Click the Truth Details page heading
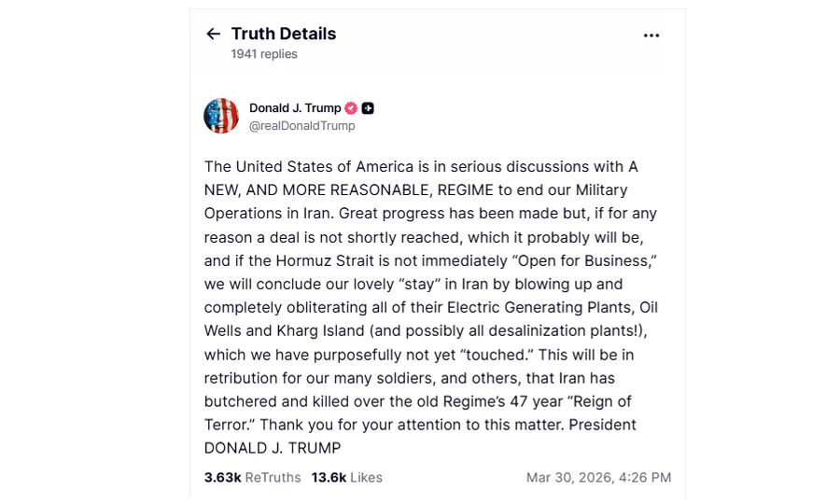The image size is (840, 504). point(283,34)
